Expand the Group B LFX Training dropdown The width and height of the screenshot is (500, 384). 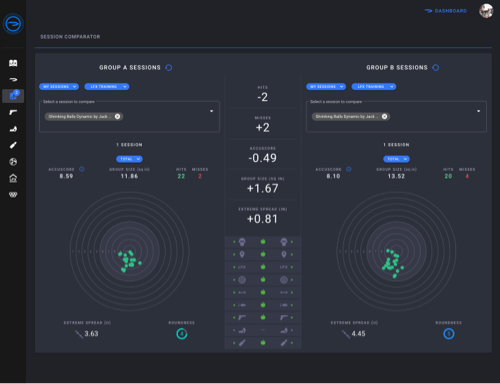tap(374, 87)
